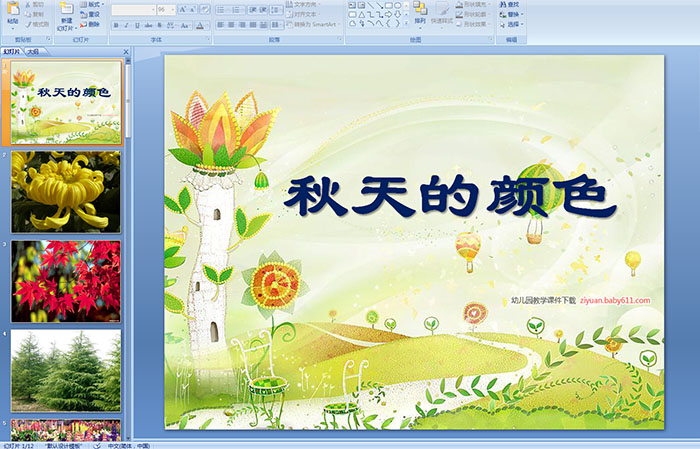Screen dimensions: 700x449
Task: Close the slides thumbnail pane
Action: point(126,52)
